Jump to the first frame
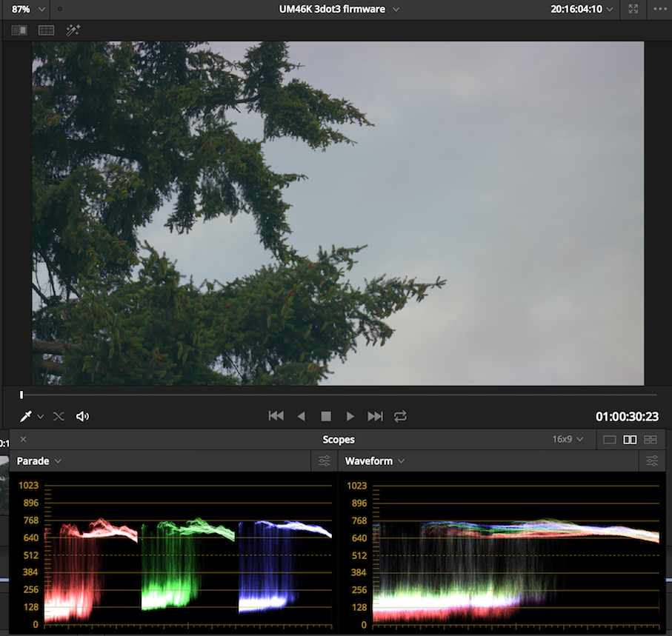The image size is (672, 636). point(276,416)
